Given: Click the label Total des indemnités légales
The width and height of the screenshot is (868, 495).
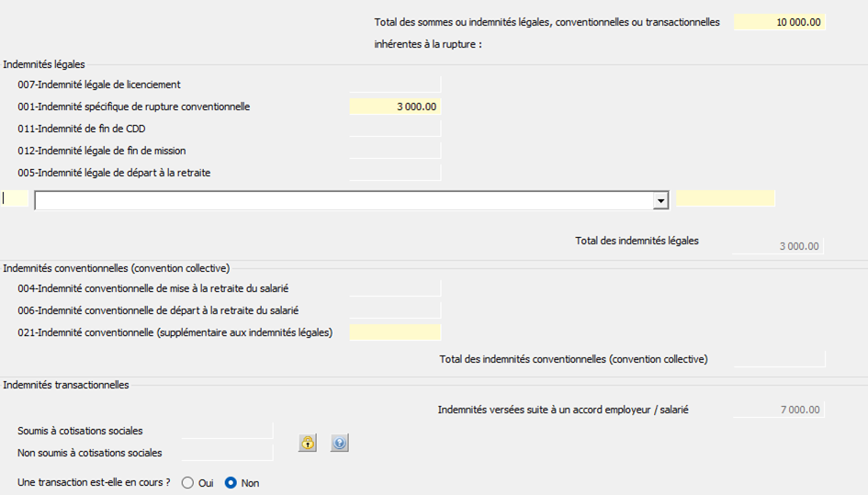Looking at the screenshot, I should 637,241.
